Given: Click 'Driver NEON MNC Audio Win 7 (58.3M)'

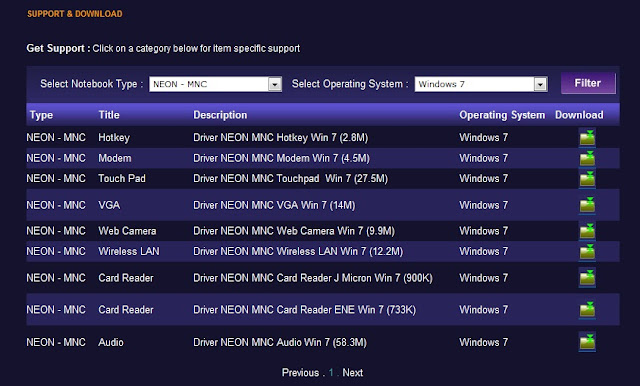Looking at the screenshot, I should (x=280, y=342).
